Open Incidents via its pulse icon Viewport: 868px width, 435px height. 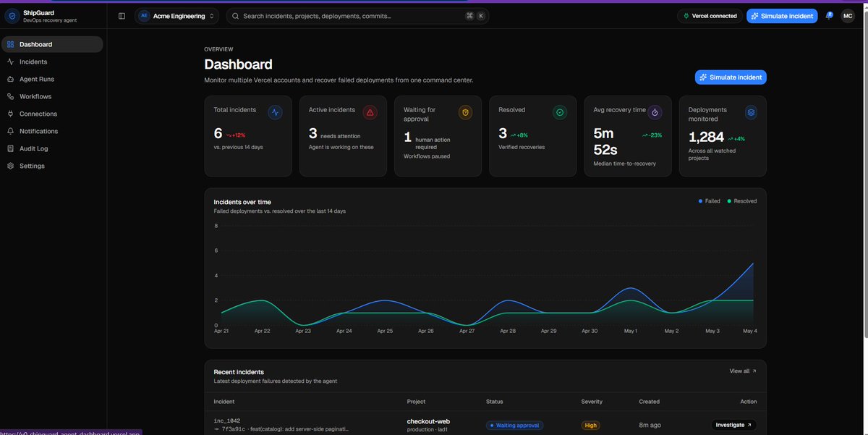click(x=11, y=62)
